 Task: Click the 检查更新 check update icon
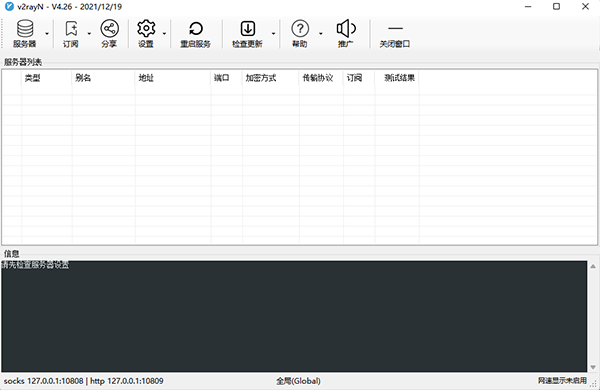[x=248, y=28]
